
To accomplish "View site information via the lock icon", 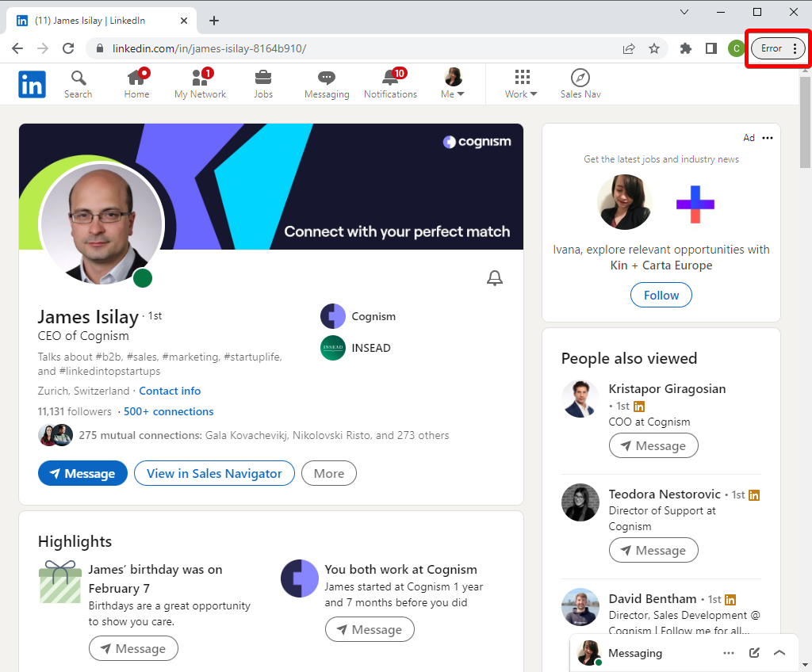I will (x=100, y=48).
